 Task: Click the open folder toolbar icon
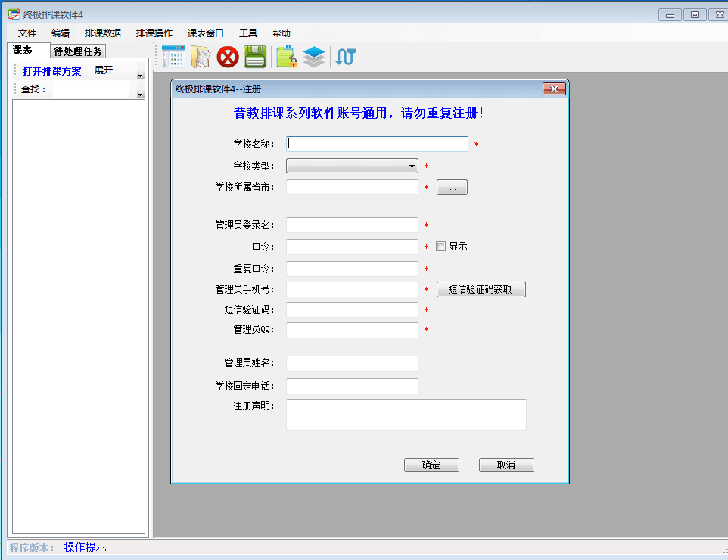click(201, 57)
